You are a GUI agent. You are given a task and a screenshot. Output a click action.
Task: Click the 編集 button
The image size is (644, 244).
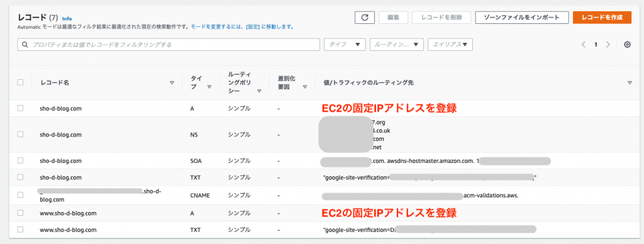[x=393, y=17]
